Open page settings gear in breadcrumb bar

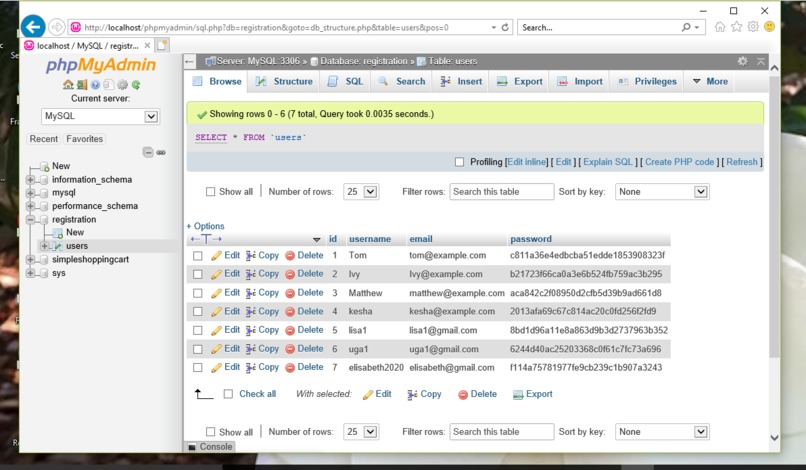(743, 61)
